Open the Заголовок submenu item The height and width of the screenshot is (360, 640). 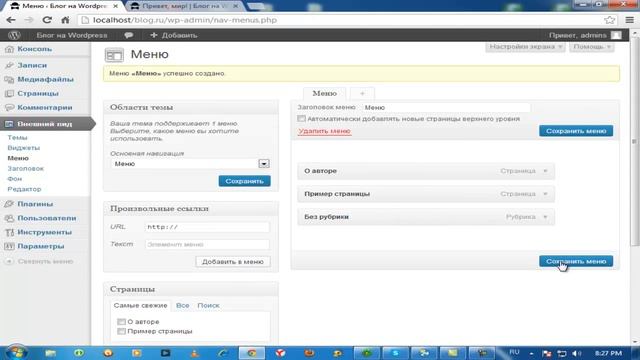pos(25,169)
